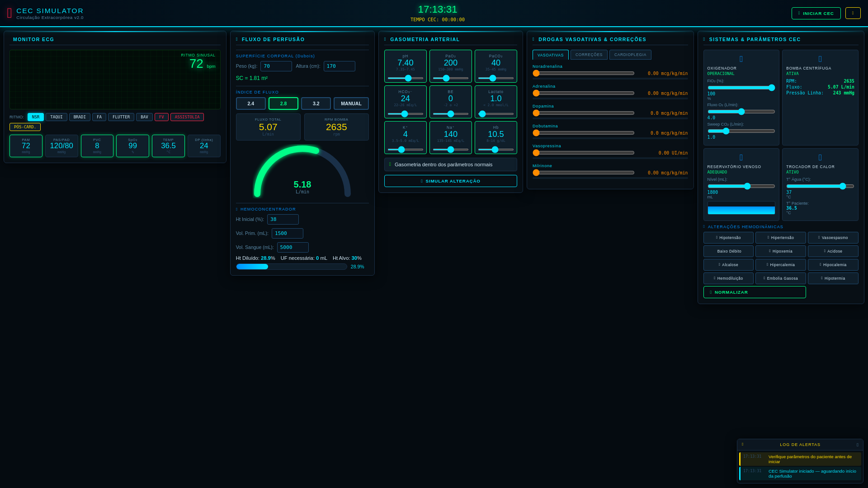Trigger the Hipercalemia alteration
Image resolution: width=868 pixels, height=488 pixels.
[x=781, y=265]
